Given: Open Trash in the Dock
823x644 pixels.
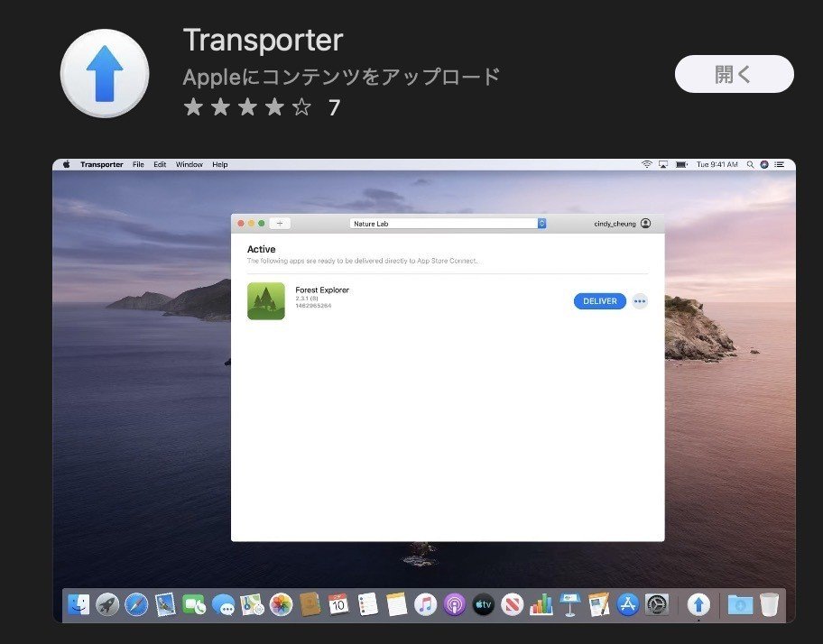Looking at the screenshot, I should (769, 604).
